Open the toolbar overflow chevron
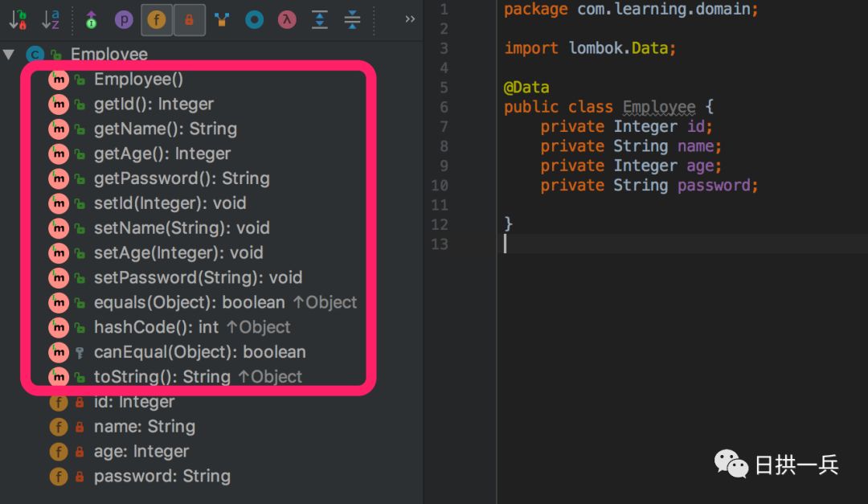Screen dimensions: 868x504 click(x=410, y=19)
